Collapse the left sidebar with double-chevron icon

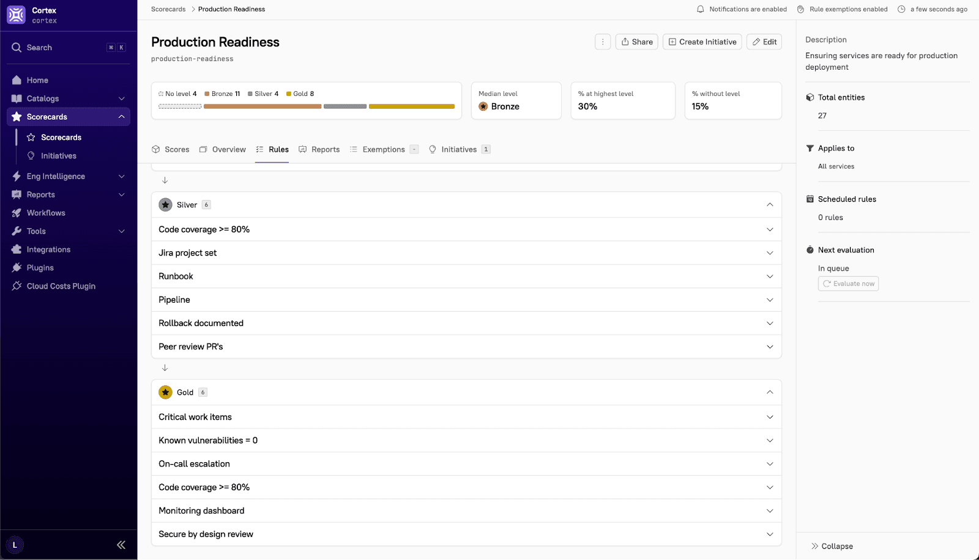(x=121, y=545)
